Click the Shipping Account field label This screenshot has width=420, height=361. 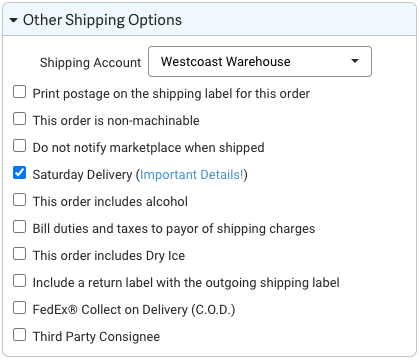(x=90, y=63)
